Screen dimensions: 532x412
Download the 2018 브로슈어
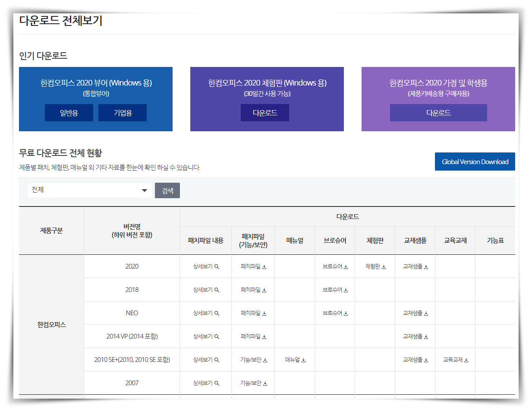coord(334,289)
